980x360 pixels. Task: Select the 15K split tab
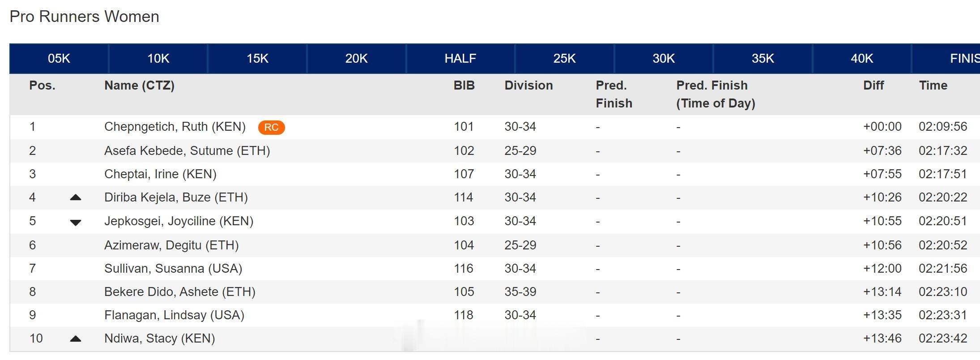[x=257, y=58]
